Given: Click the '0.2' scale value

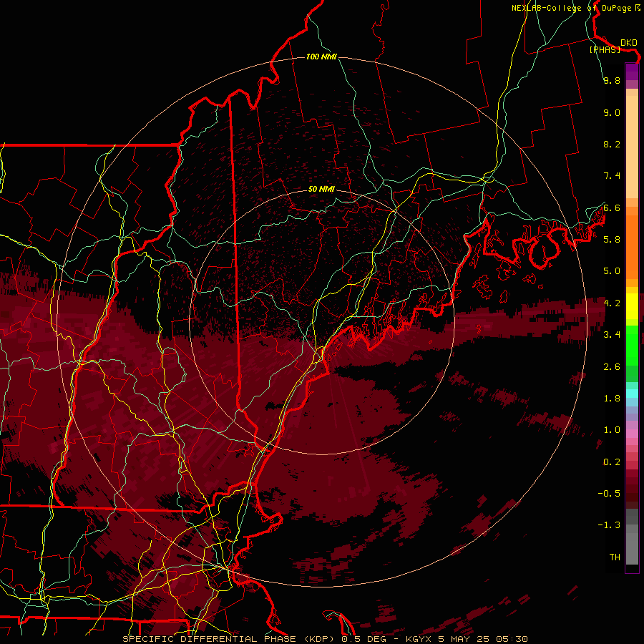Looking at the screenshot, I should tap(612, 462).
